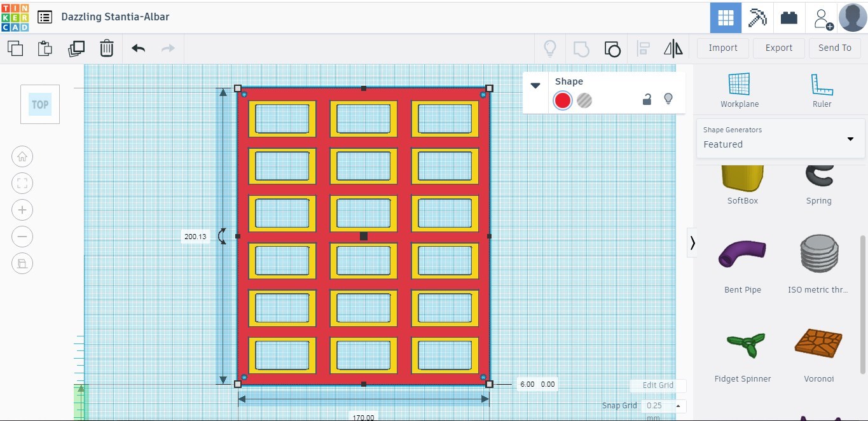Switch to 3D design grid view

coord(726,17)
